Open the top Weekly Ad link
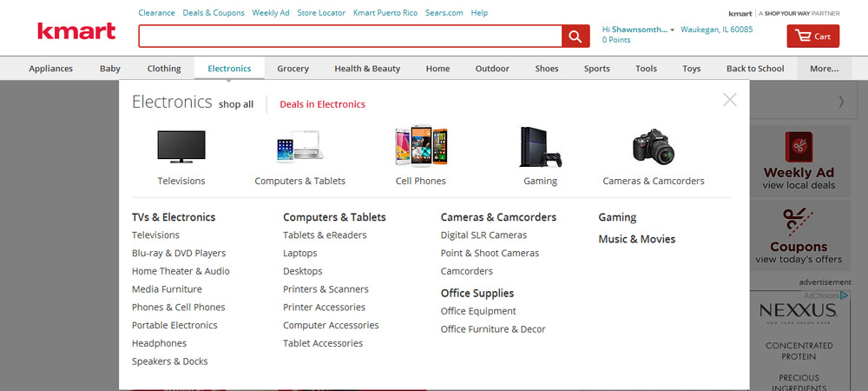868x391 pixels. (271, 13)
